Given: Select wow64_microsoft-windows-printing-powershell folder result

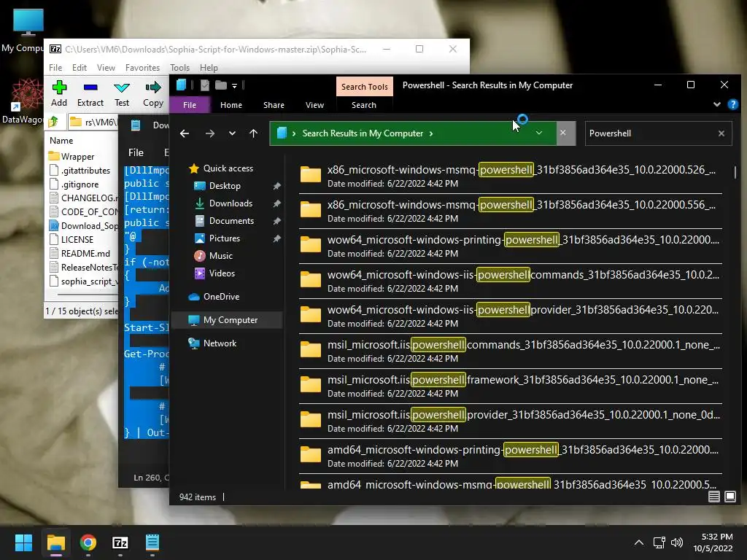Looking at the screenshot, I should coord(510,246).
